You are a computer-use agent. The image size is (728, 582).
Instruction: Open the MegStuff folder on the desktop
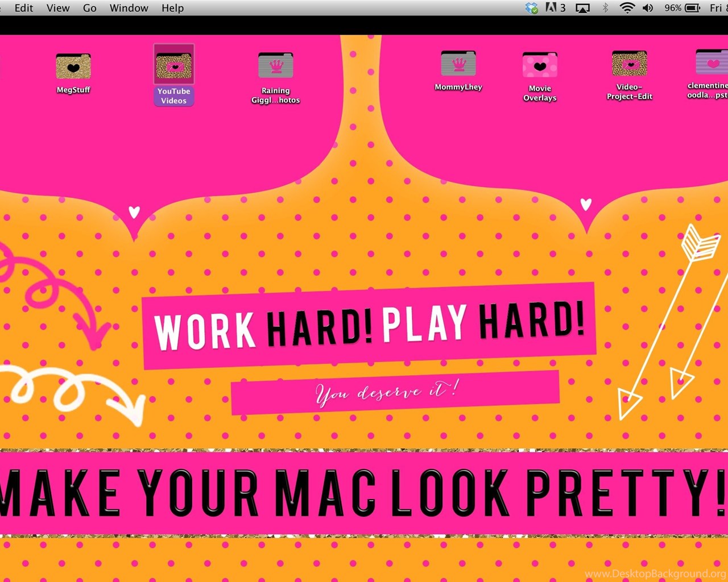[73, 67]
